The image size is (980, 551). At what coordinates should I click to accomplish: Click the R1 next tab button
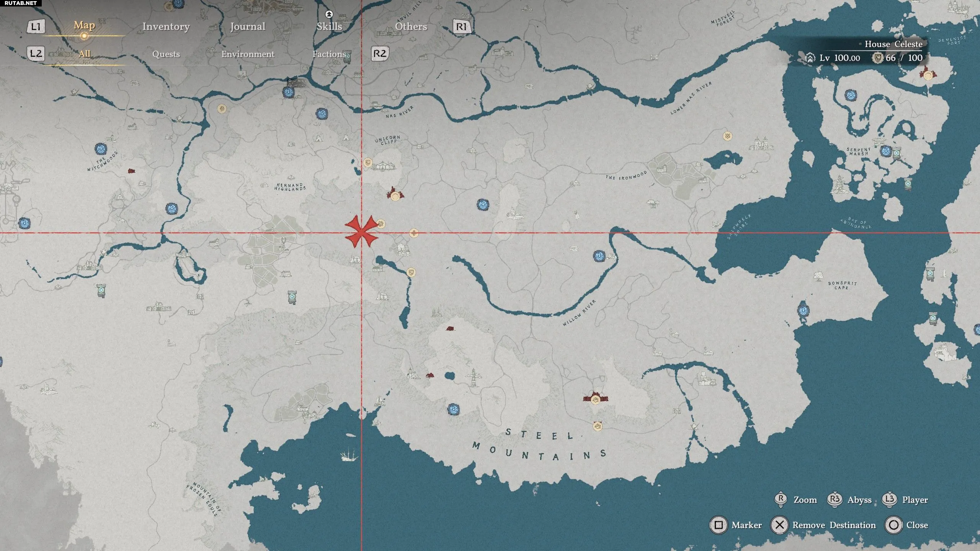(461, 26)
